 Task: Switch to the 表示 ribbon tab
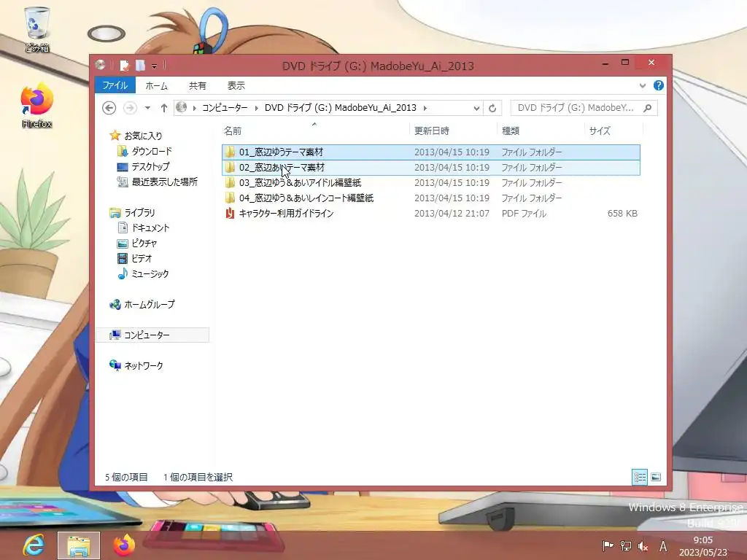click(236, 86)
